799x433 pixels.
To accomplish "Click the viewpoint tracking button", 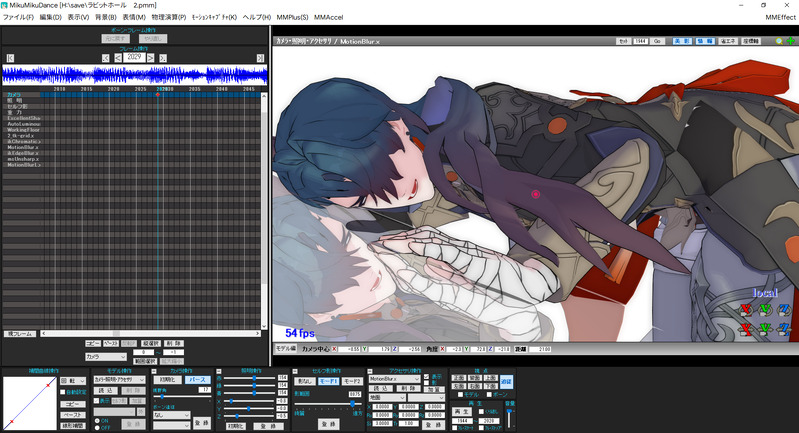I will tap(507, 382).
